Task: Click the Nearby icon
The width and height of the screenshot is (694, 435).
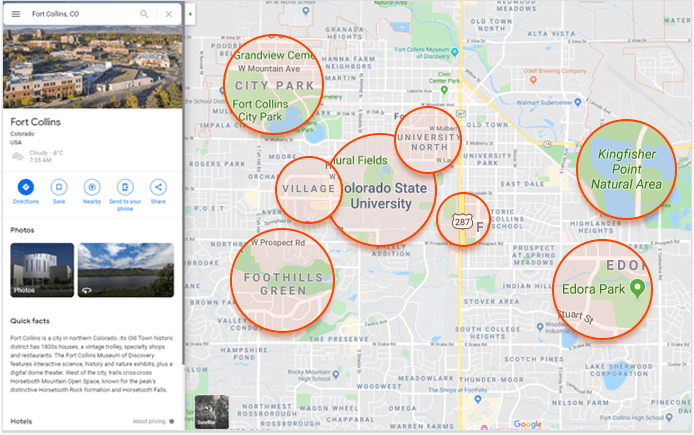Action: (92, 187)
